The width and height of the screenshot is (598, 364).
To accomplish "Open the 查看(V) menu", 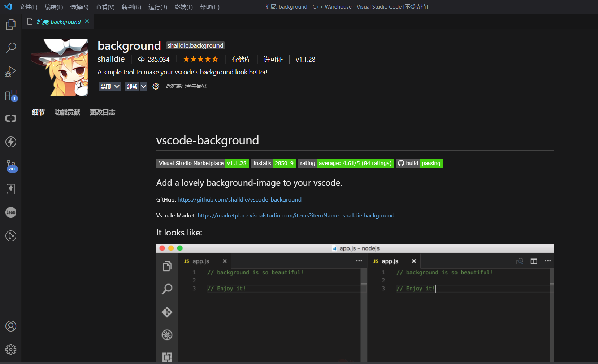I will pos(105,7).
